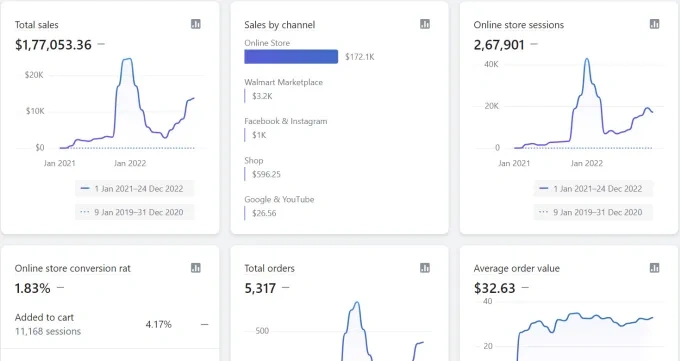Click the Facebook & Instagram channel label
Screen dimensions: 680x361
(x=286, y=121)
